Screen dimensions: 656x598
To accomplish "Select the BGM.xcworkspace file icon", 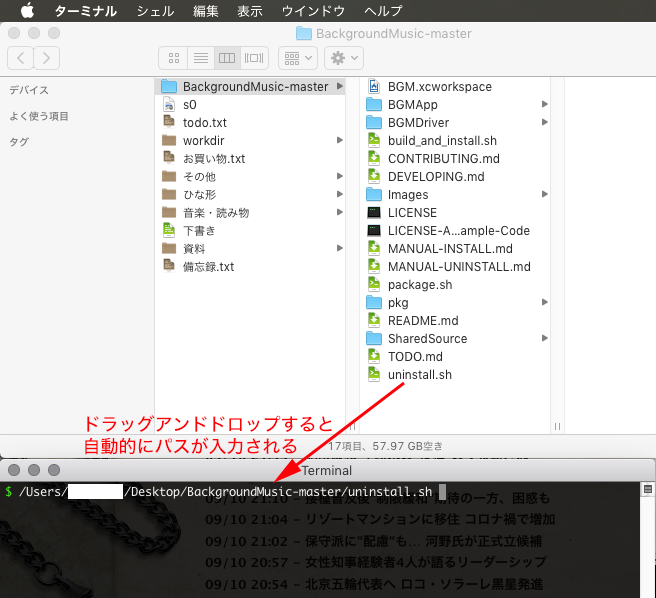I will pyautogui.click(x=374, y=86).
